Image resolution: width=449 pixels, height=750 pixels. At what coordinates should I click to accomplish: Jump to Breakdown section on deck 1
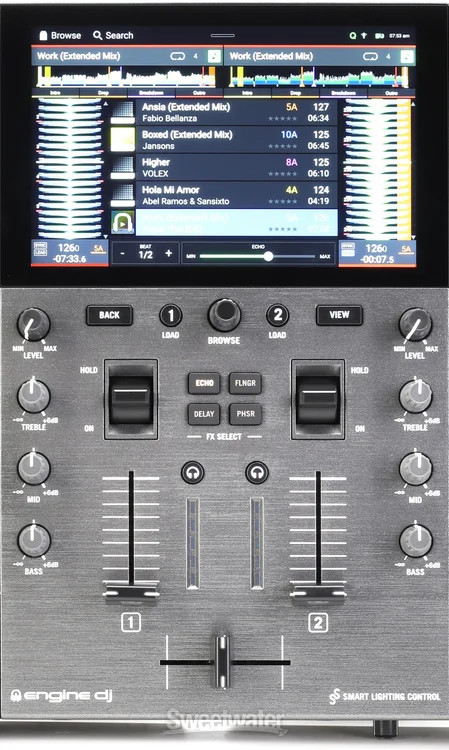click(151, 93)
